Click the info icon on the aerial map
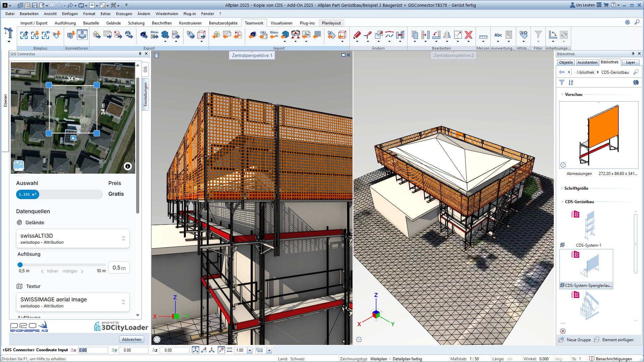 pyautogui.click(x=127, y=166)
